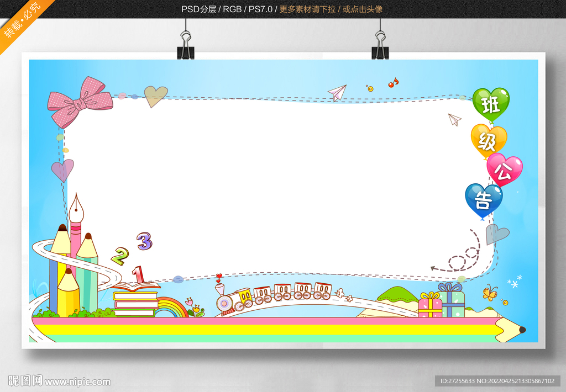Screen dimensions: 566x392
Task: Click the "PS7.0" label in top banner
Action: point(260,9)
